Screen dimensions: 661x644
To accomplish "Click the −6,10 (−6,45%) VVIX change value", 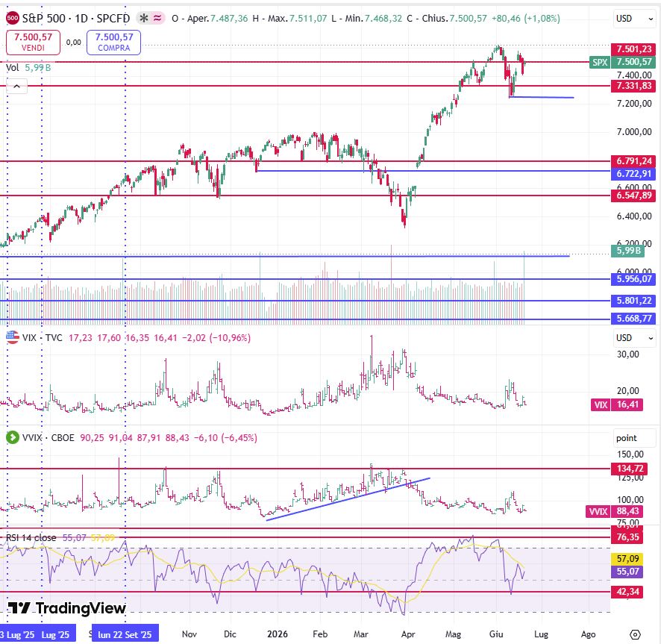I will tap(225, 438).
